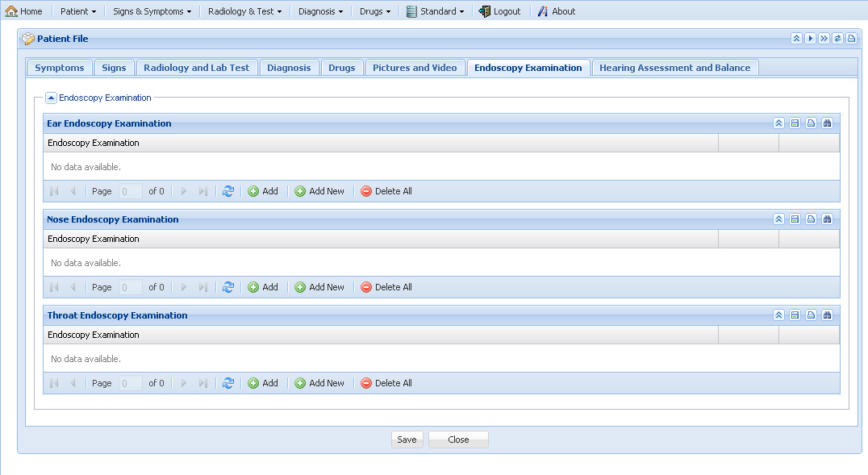Save the patient file

click(x=407, y=440)
